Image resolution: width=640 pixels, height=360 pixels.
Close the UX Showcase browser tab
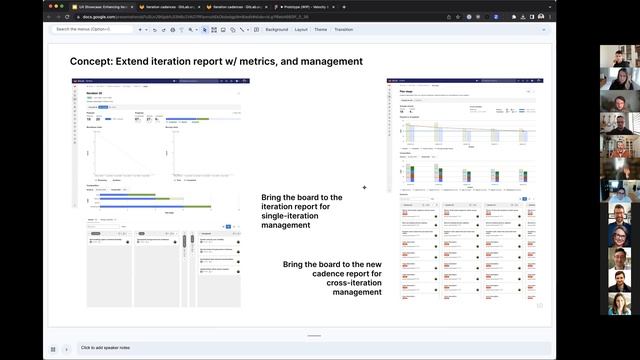132,7
